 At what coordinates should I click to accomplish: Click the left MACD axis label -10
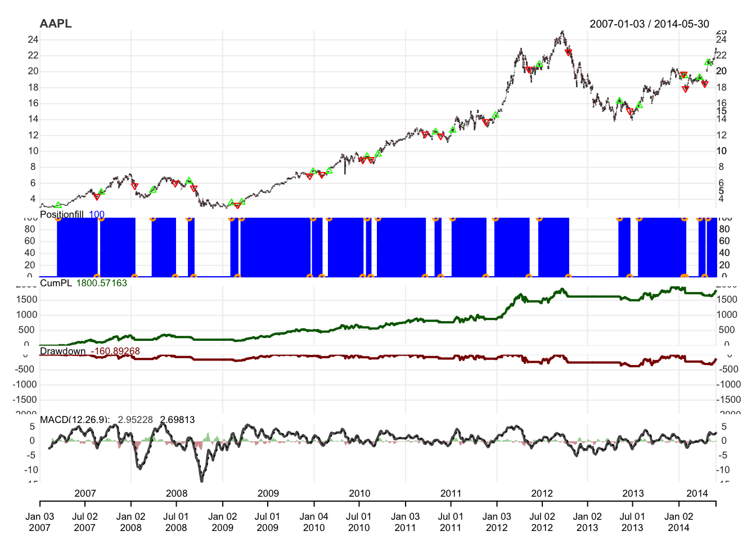click(x=31, y=470)
